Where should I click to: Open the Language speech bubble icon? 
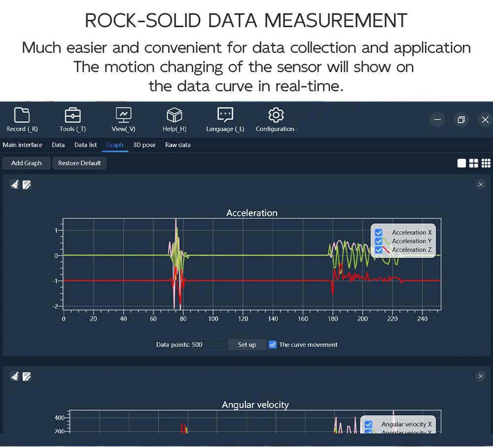225,115
